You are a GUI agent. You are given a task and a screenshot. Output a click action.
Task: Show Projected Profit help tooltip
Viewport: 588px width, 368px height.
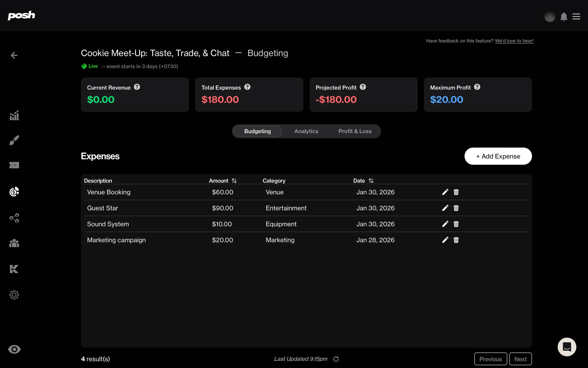pos(363,87)
